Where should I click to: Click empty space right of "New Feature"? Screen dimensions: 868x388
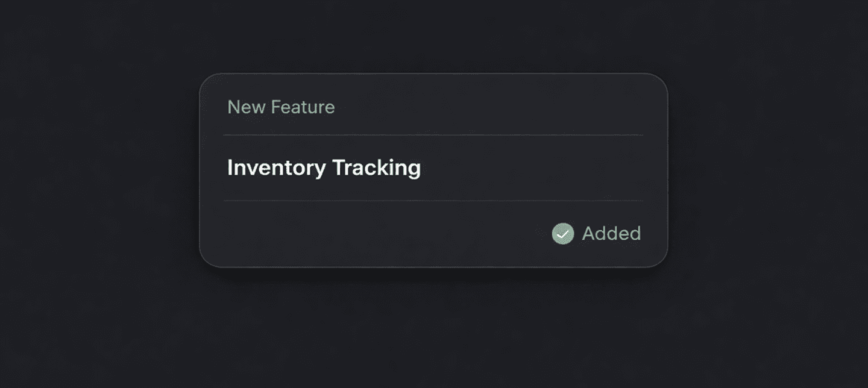494,107
